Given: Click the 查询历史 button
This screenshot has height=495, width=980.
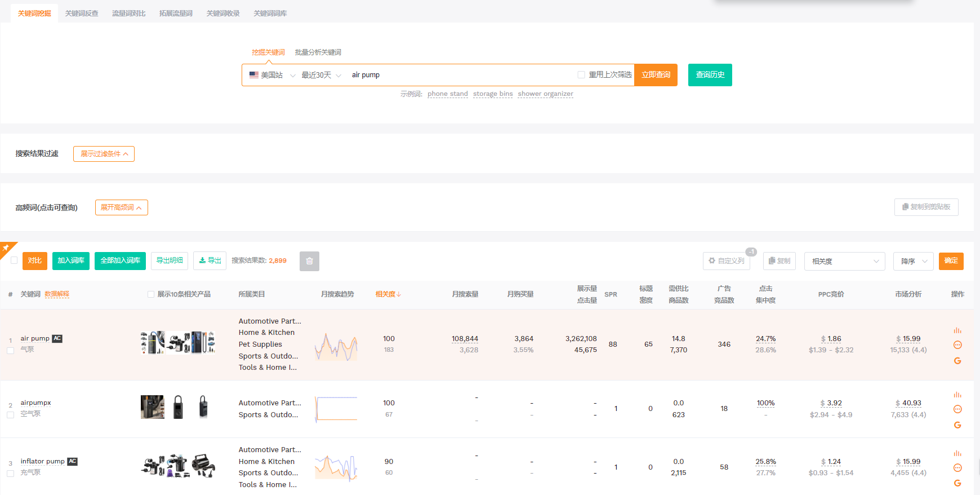Looking at the screenshot, I should [710, 75].
